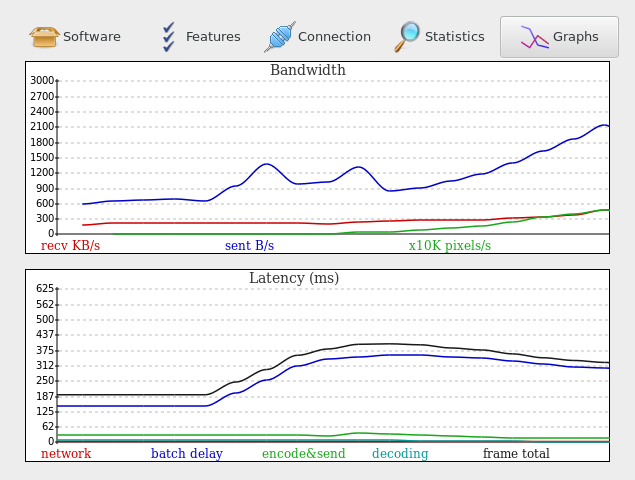
Task: Click the 375 latency axis value
Action: pyautogui.click(x=45, y=350)
